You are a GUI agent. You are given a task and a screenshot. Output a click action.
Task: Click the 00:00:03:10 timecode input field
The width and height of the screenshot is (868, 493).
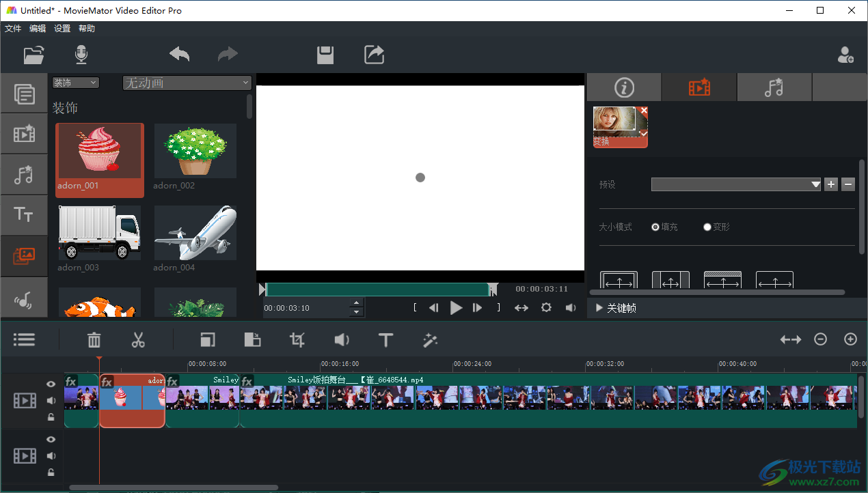(306, 308)
